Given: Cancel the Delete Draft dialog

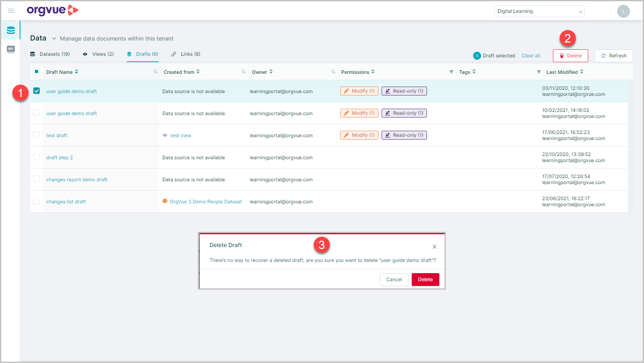Looking at the screenshot, I should click(394, 280).
